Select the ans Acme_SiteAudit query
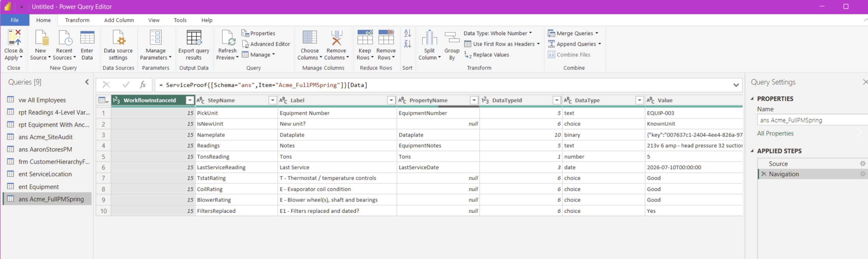The height and width of the screenshot is (259, 868). [x=48, y=137]
